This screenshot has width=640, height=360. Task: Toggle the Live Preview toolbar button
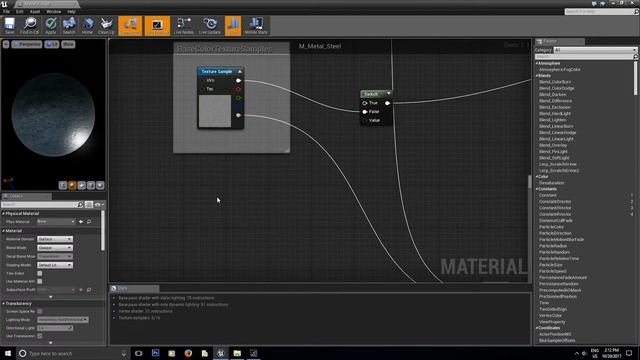tap(157, 26)
